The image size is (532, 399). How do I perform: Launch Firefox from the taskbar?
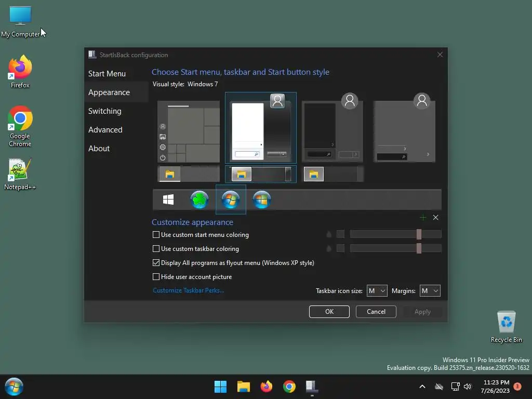click(267, 387)
